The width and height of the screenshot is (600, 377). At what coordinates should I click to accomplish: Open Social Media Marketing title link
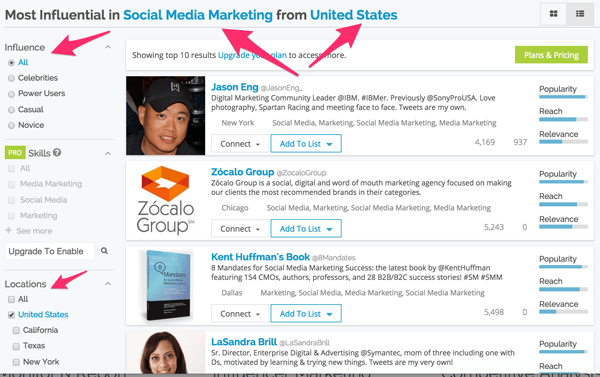tap(198, 15)
